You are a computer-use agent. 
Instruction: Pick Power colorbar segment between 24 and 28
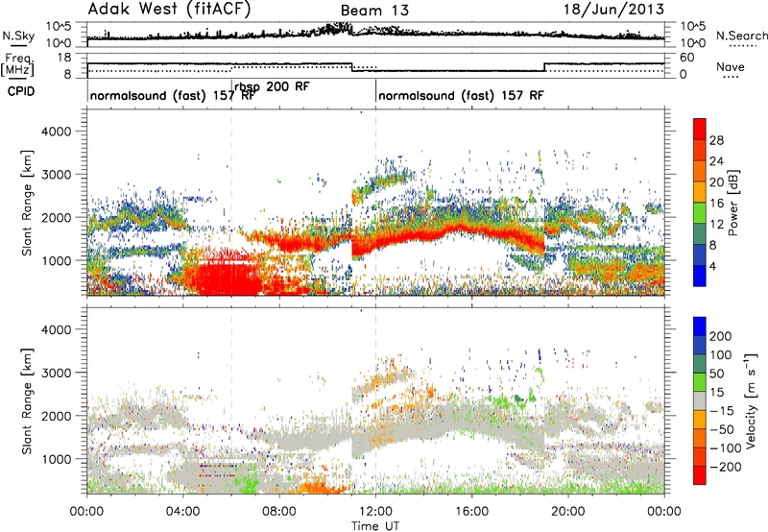(x=700, y=151)
